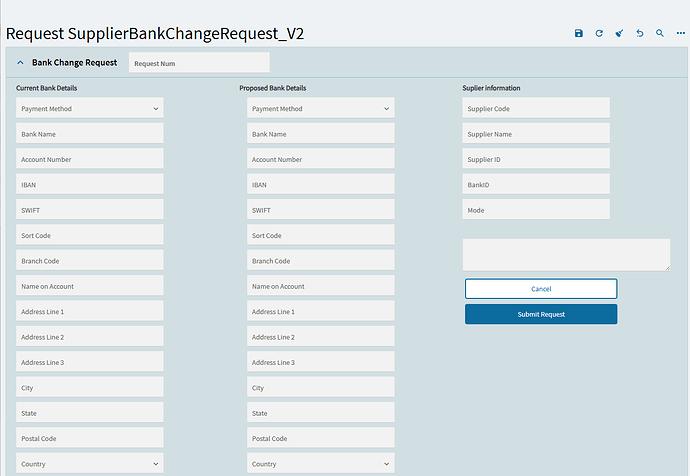Click the current Postal Code field
The height and width of the screenshot is (476, 690).
(90, 438)
